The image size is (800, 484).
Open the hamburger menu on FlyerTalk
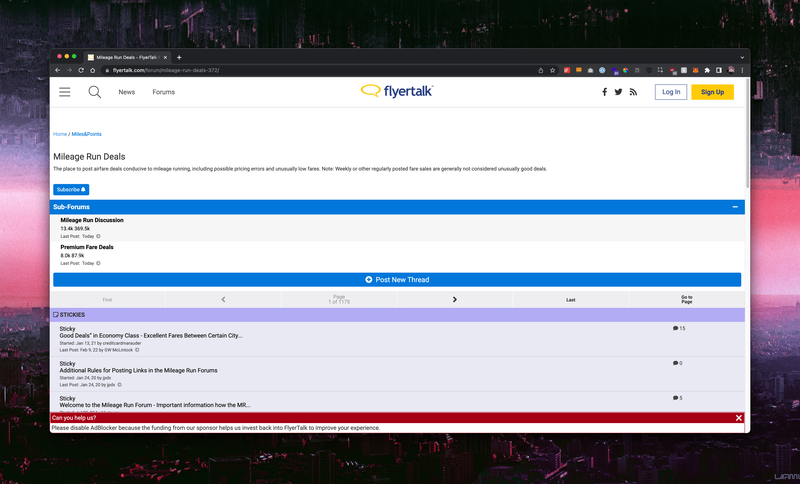(65, 92)
